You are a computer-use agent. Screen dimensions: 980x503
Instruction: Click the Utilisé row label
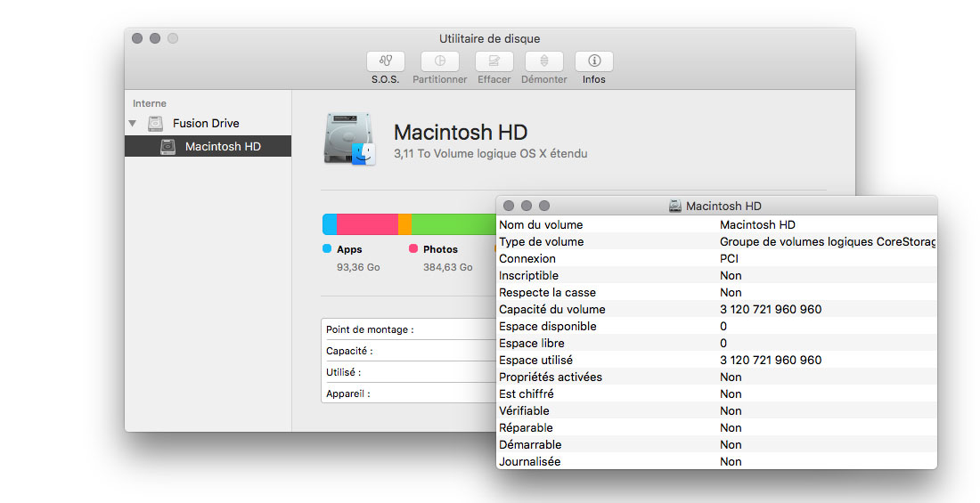pos(344,372)
